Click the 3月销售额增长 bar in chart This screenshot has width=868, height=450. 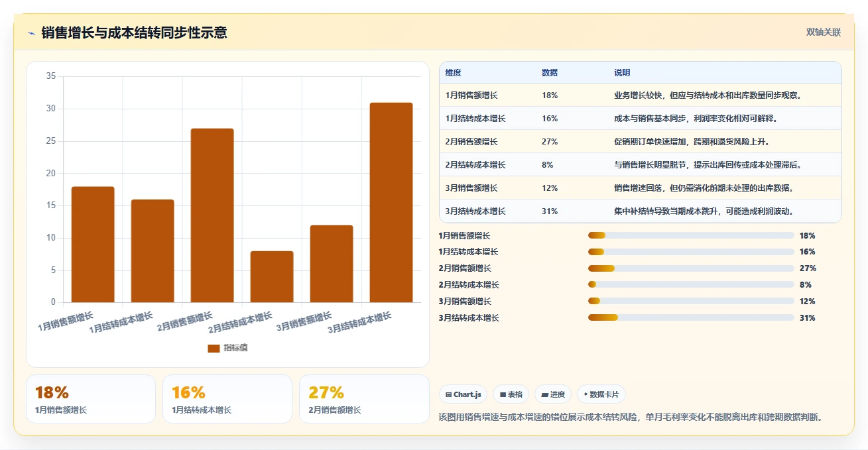(332, 264)
